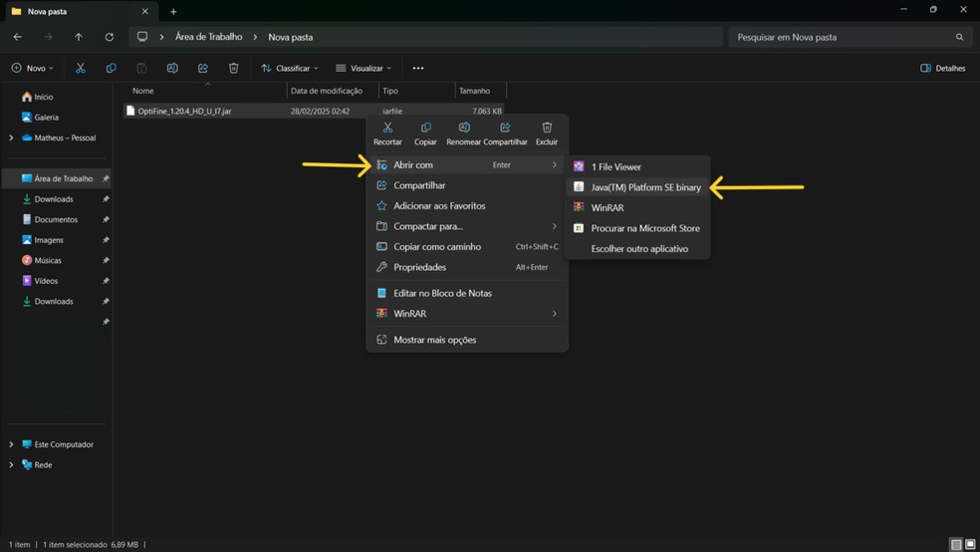Click the Novo button in toolbar
This screenshot has height=552, width=980.
click(x=33, y=69)
